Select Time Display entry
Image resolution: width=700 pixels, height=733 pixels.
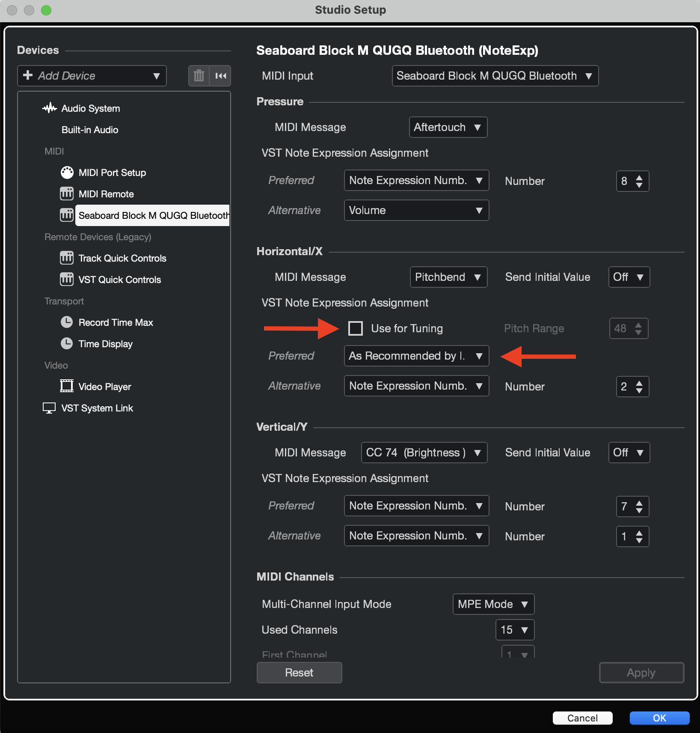[x=105, y=344]
